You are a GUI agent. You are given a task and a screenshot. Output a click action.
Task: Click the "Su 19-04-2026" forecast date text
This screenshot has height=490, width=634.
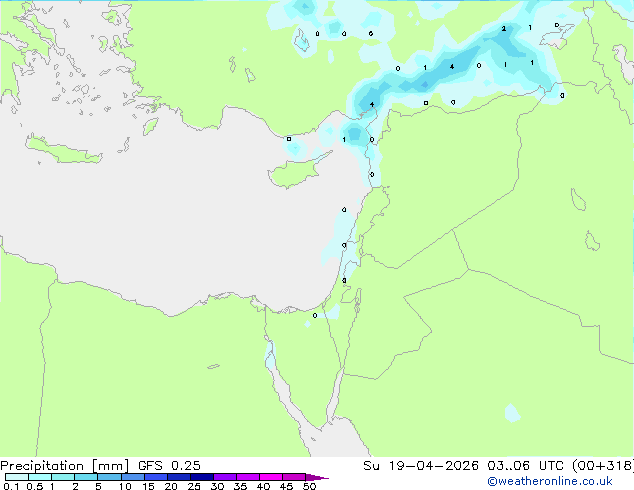(x=421, y=466)
